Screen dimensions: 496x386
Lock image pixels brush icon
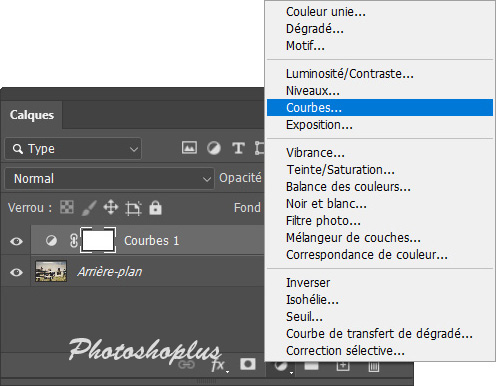89,208
